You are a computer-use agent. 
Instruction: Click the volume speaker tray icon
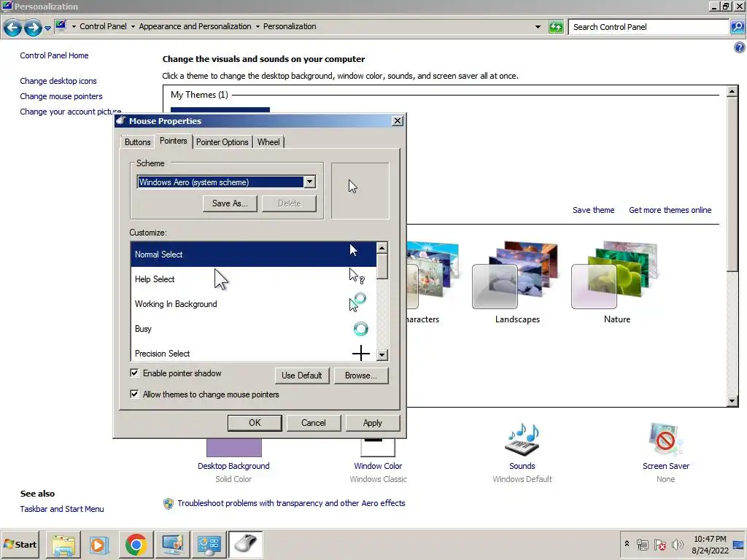point(678,544)
